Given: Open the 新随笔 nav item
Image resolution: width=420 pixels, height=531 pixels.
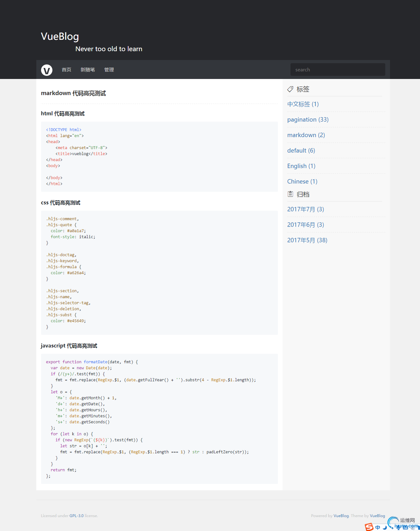Looking at the screenshot, I should (87, 70).
